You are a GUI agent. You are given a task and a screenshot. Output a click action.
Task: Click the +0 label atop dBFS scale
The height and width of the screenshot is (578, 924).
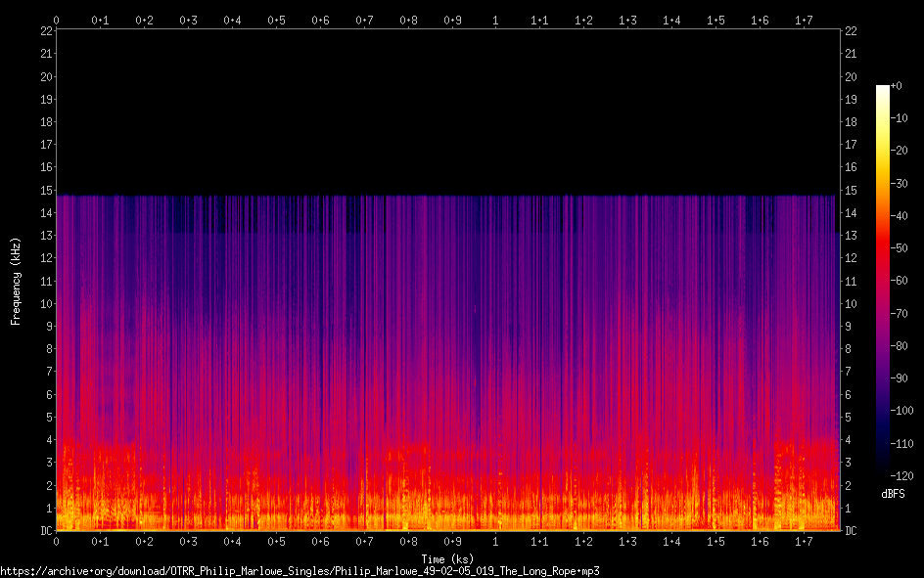pos(898,86)
